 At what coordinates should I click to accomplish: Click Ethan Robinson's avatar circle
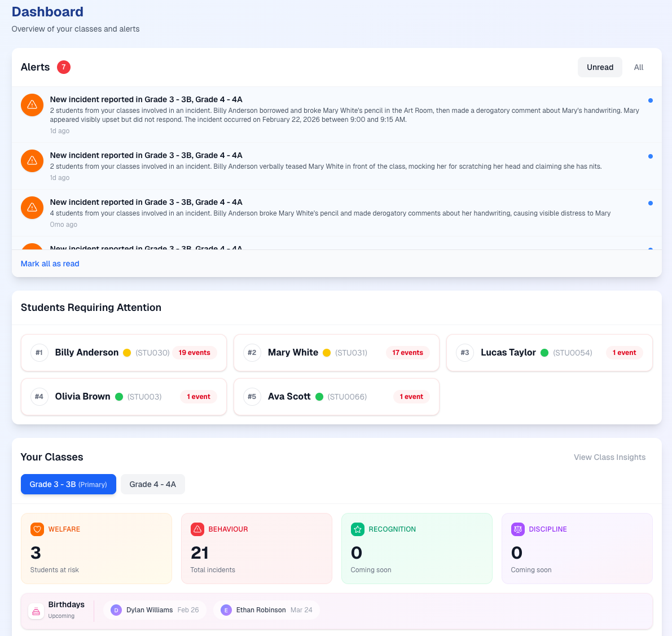click(x=226, y=610)
